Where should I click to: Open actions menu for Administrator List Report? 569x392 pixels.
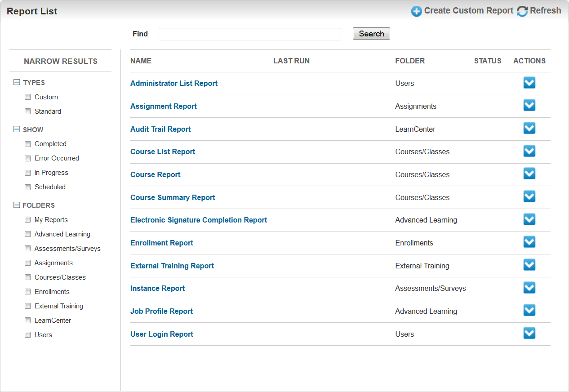click(x=529, y=83)
